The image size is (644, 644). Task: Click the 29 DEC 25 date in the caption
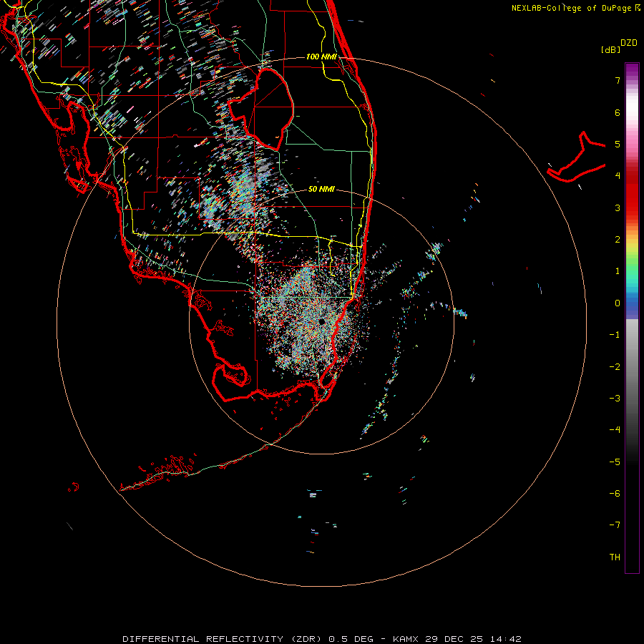[x=454, y=639]
